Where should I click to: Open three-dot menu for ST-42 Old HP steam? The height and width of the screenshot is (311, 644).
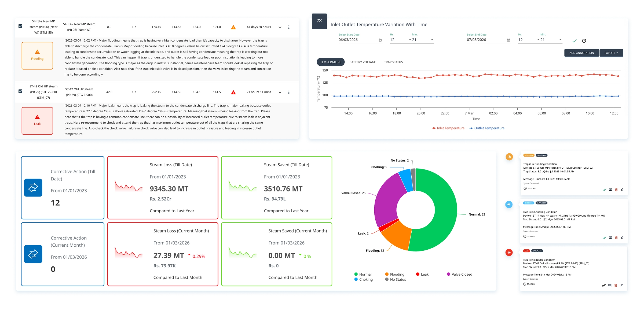[289, 92]
